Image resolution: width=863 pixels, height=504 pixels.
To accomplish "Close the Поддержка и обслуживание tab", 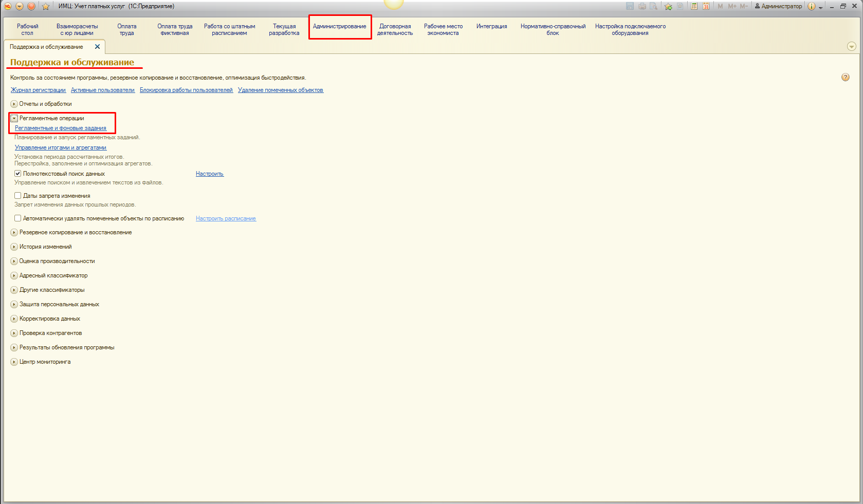I will point(97,47).
